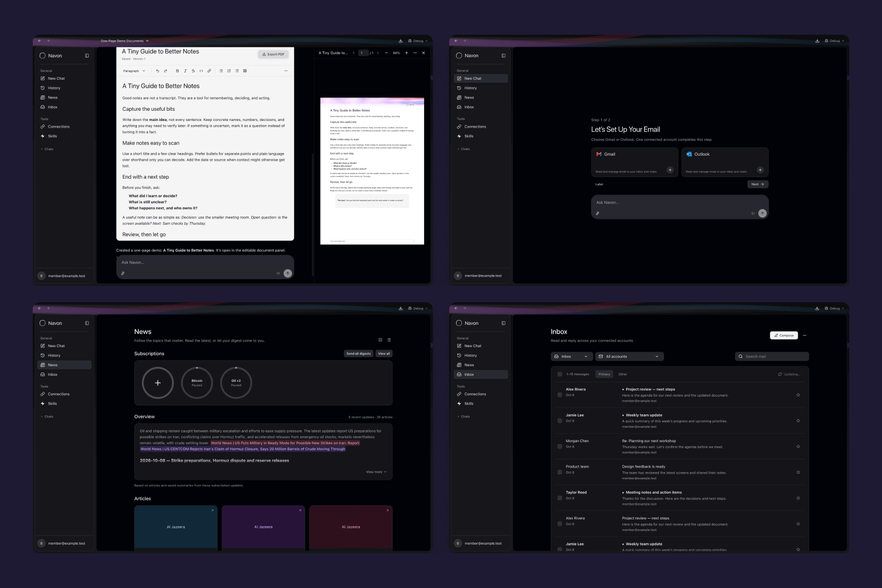882x588 pixels.
Task: Open the One-Page Demo Documents title dropdown
Action: [125, 41]
